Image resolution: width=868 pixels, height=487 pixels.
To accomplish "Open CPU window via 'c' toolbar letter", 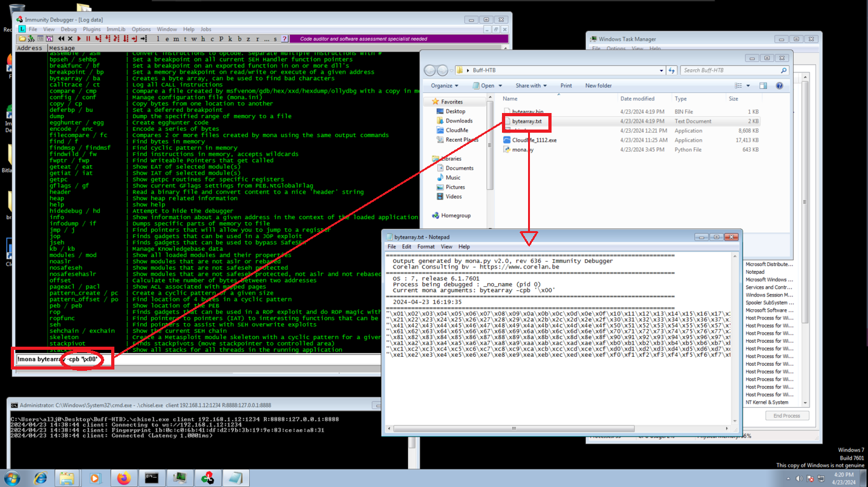I will (212, 39).
